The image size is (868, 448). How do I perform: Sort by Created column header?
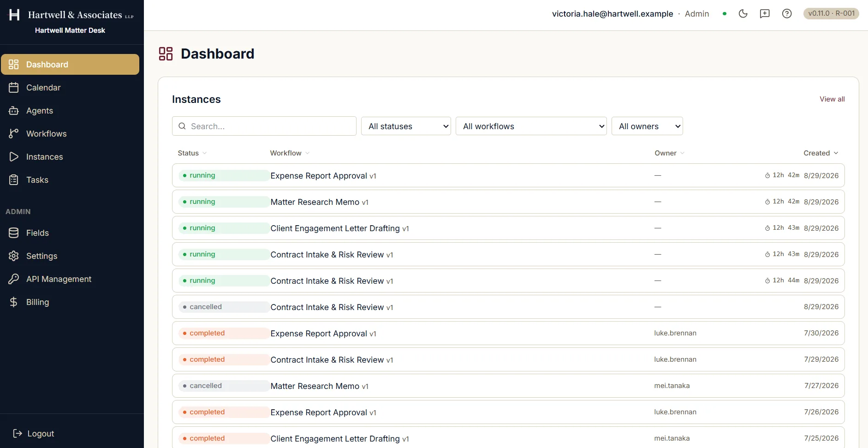coord(821,153)
